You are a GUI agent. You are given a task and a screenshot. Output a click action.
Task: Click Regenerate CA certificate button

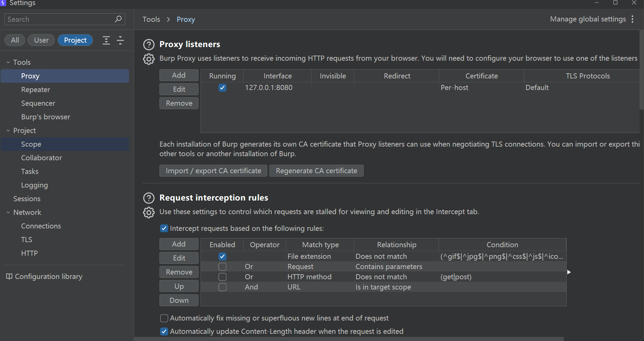coord(316,171)
